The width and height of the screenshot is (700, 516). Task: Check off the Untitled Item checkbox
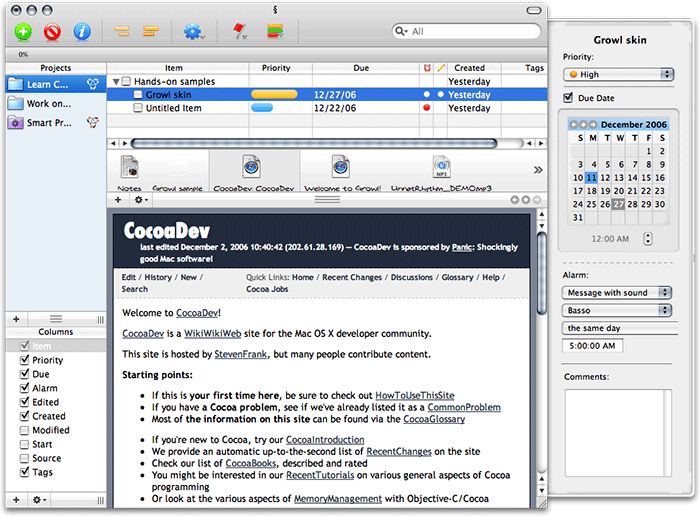point(138,108)
